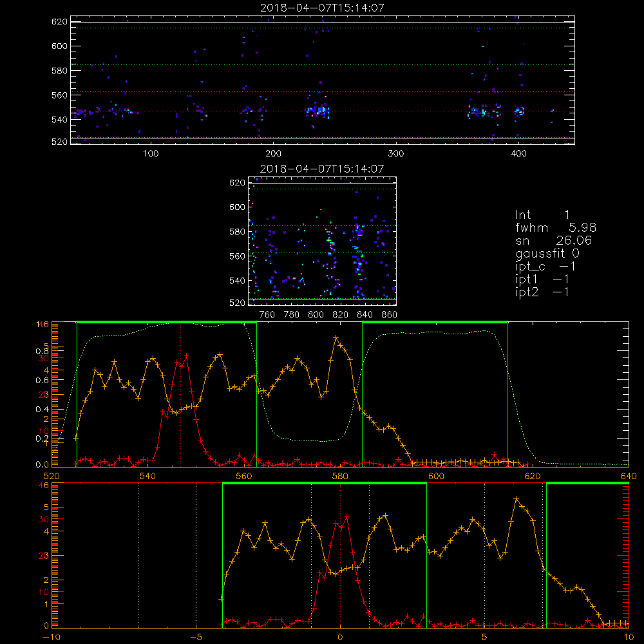This screenshot has height=644, width=644.
Task: Click x-axis label 640 on third plot
Action: pos(629,477)
